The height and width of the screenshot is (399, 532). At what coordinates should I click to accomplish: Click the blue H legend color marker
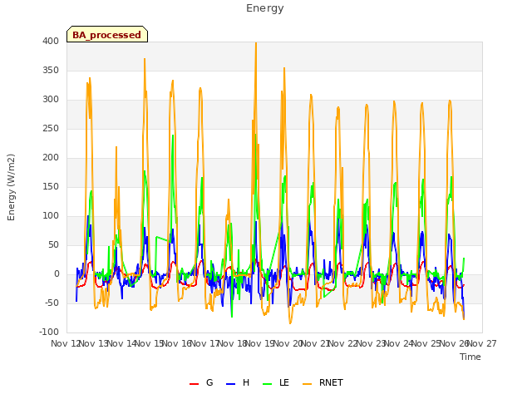point(230,384)
